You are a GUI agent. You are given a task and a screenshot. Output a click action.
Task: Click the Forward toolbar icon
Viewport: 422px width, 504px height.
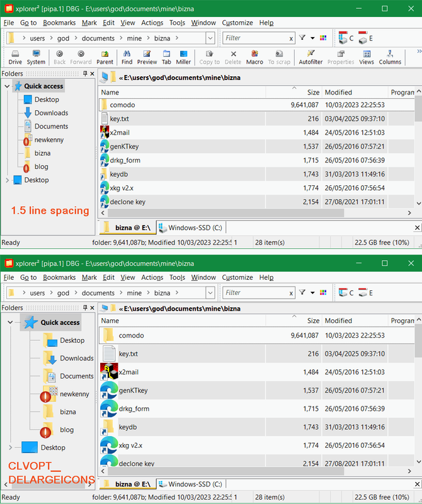(81, 57)
